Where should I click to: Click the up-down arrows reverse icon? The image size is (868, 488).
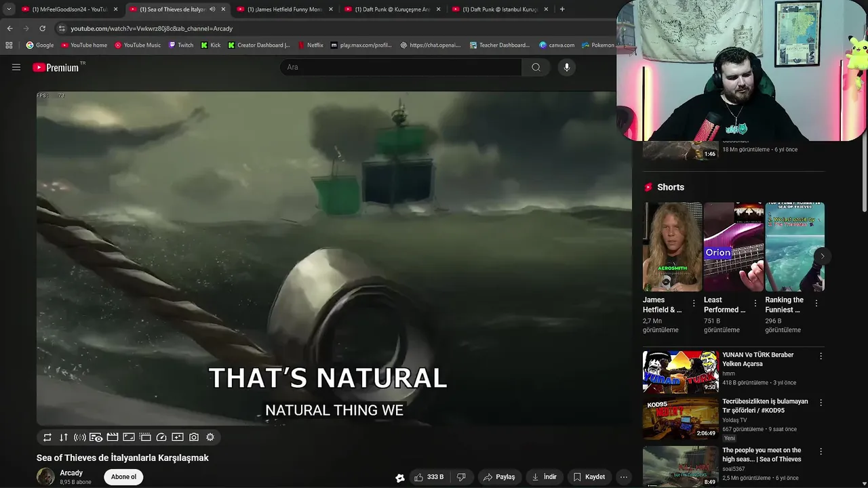click(x=64, y=437)
